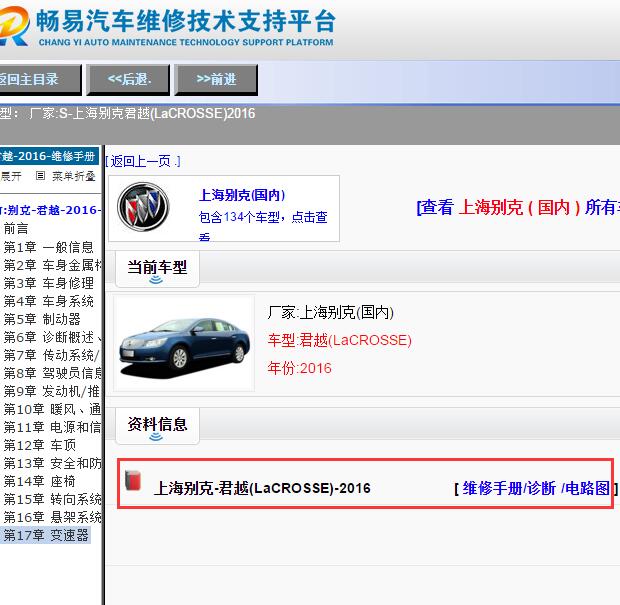Open 第13章 安全和防护 chapter

coord(52,463)
